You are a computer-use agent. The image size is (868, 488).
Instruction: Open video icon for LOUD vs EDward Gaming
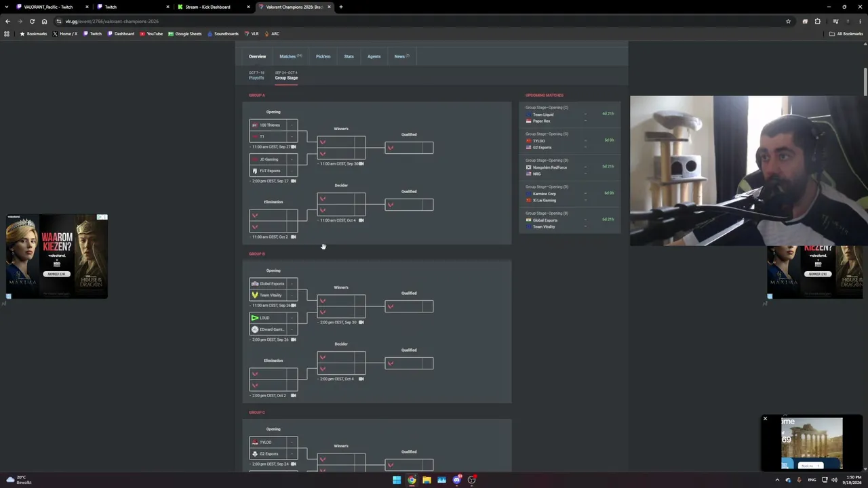[x=294, y=340]
